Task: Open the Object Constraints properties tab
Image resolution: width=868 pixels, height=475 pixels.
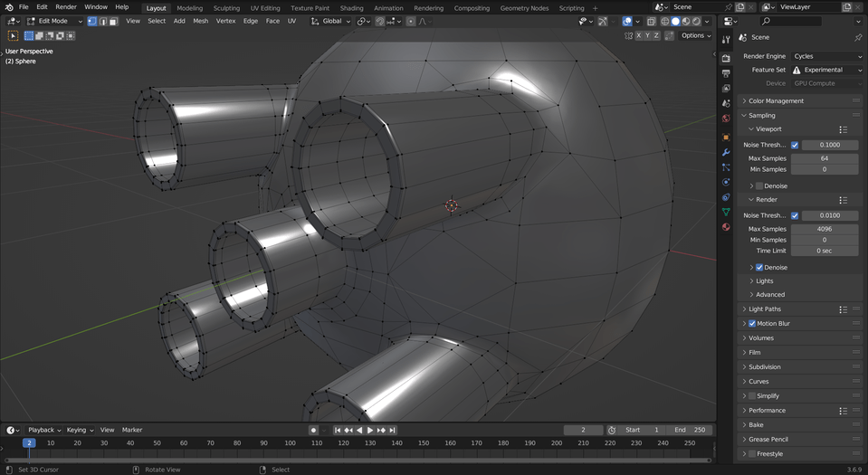Action: (726, 197)
